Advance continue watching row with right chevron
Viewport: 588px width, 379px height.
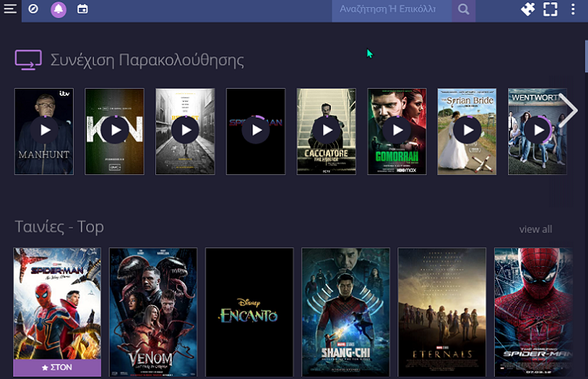click(x=569, y=111)
